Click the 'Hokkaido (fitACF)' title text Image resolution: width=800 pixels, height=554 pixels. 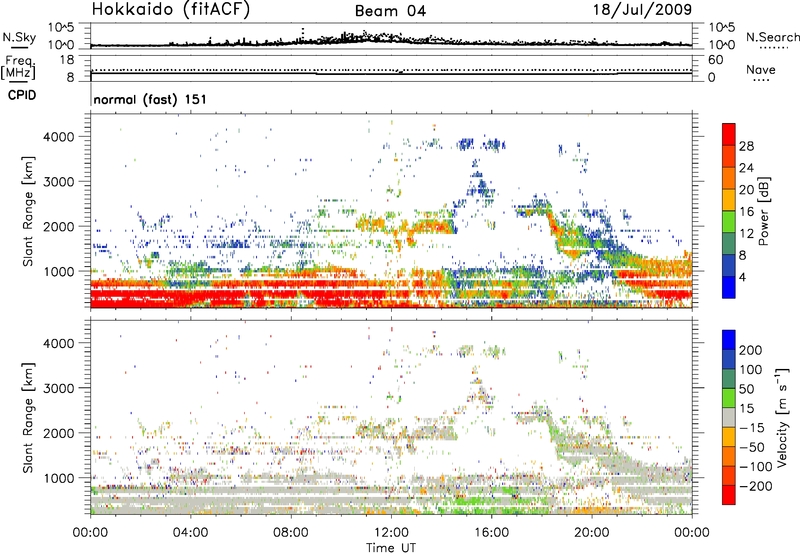coord(170,10)
